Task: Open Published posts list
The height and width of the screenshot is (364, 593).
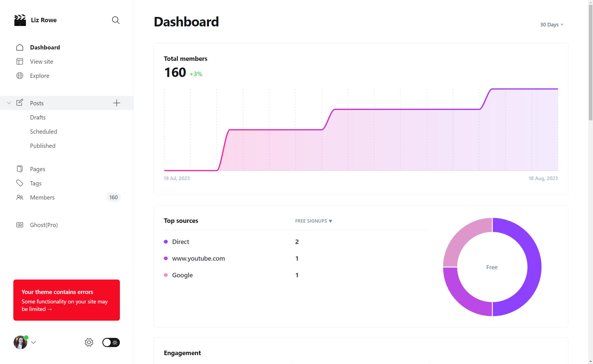Action: [x=43, y=146]
